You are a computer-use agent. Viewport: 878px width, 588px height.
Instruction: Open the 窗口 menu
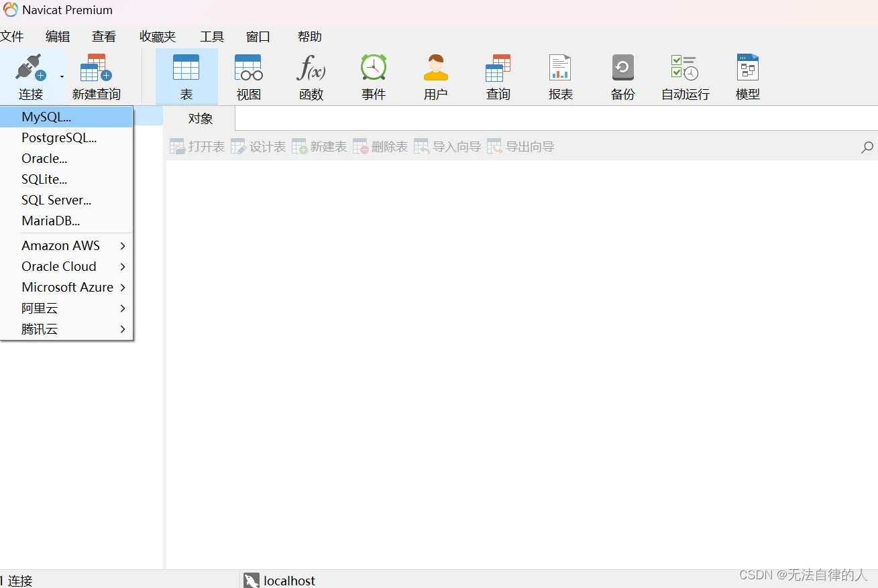click(x=258, y=37)
